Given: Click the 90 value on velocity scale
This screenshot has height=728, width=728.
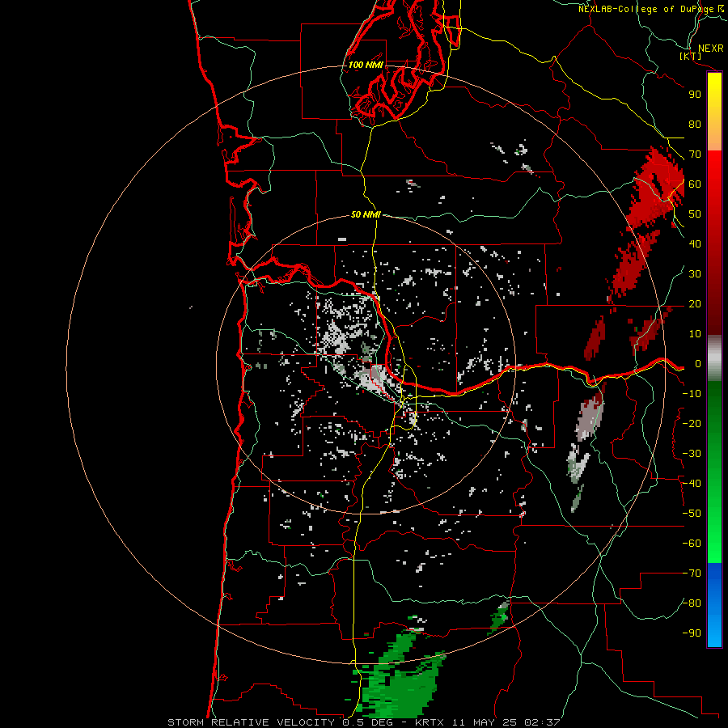Looking at the screenshot, I should coord(695,95).
